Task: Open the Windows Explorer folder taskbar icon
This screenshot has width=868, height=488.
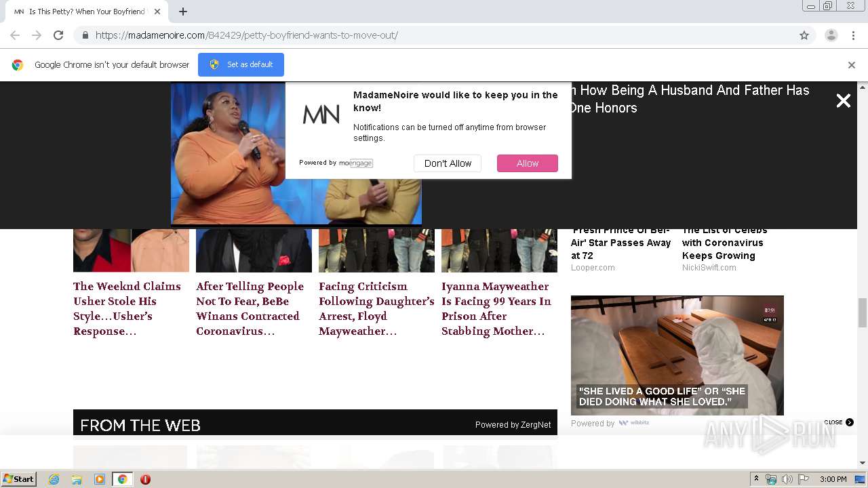Action: 77,479
